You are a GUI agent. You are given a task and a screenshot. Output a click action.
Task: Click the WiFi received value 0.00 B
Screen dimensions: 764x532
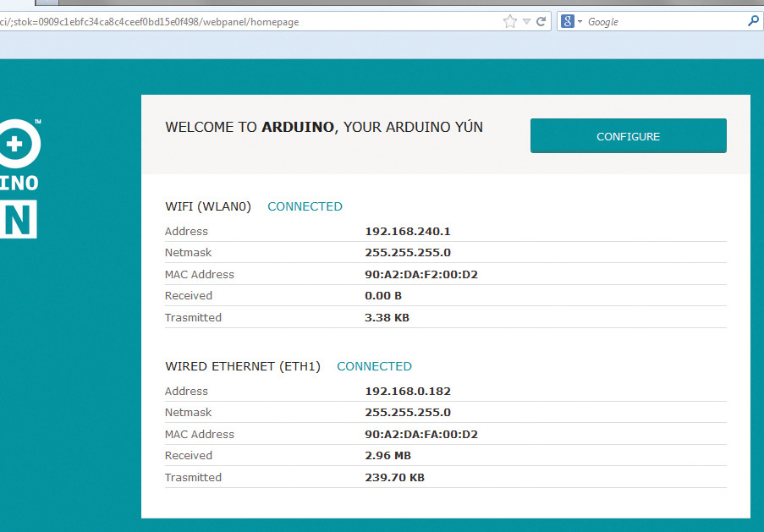coord(383,296)
